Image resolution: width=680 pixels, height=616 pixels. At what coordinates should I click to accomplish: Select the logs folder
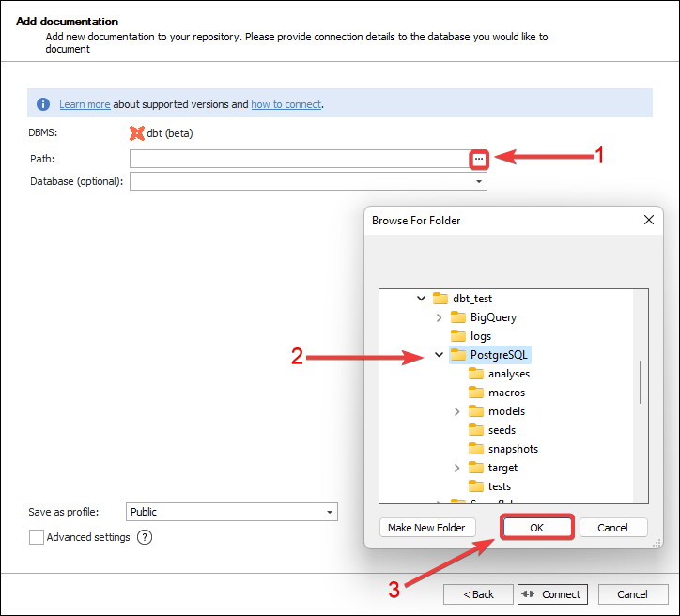tap(480, 336)
